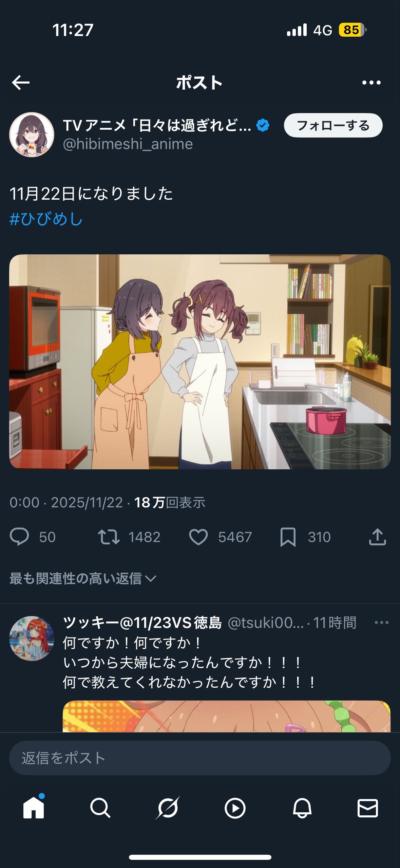Image resolution: width=400 pixels, height=868 pixels.
Task: Expand the 最も関連性の高い返信 sort dropdown
Action: (83, 578)
